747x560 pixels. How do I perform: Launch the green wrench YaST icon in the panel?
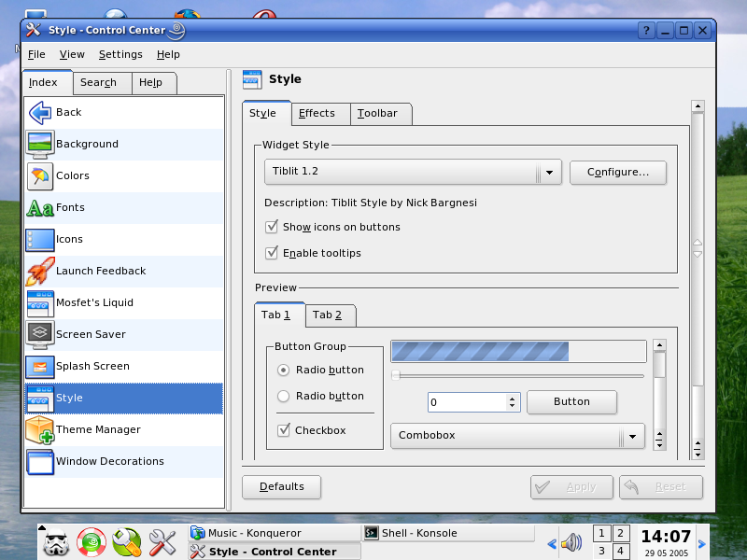[127, 542]
